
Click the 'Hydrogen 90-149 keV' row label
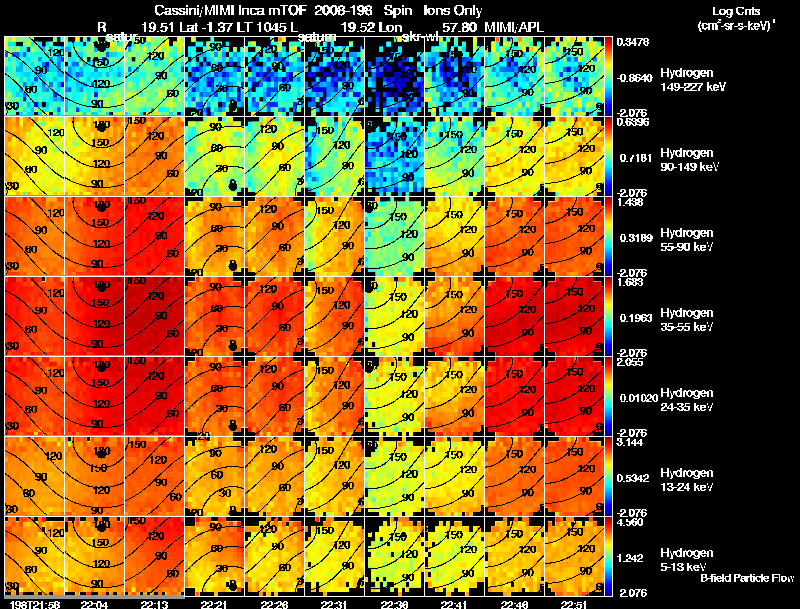point(689,160)
